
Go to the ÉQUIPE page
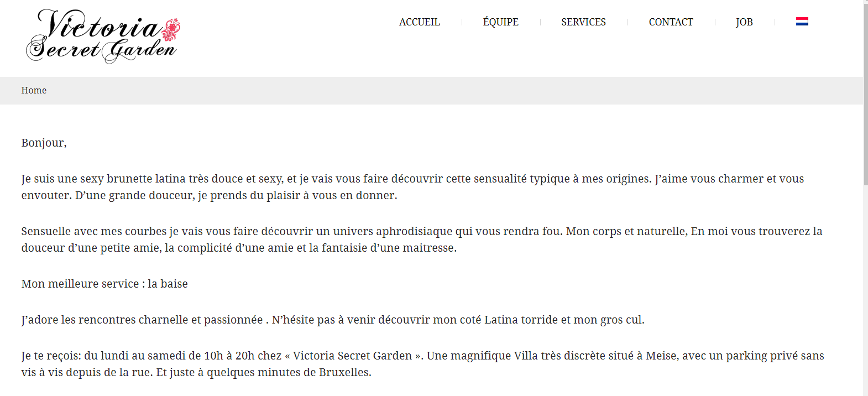pyautogui.click(x=500, y=22)
